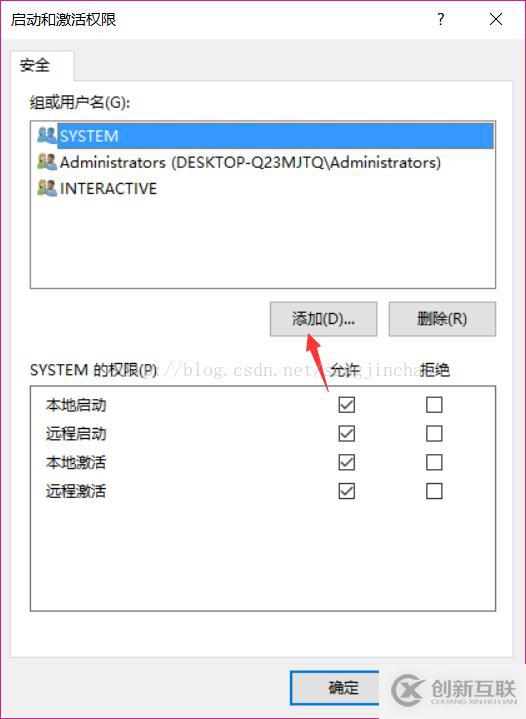526x719 pixels.
Task: Click the help question mark icon
Action: [440, 19]
